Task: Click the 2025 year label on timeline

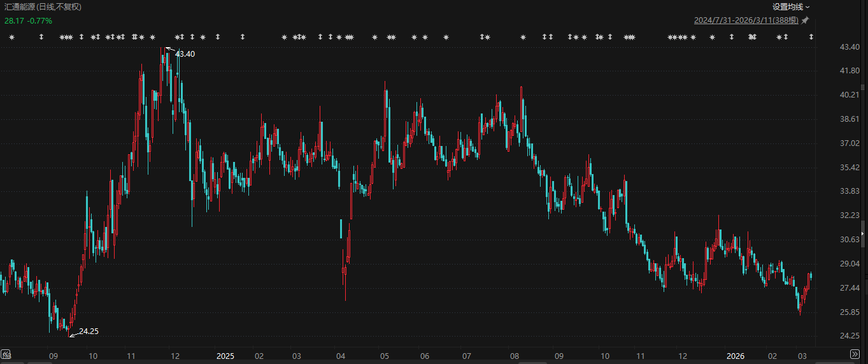Action: (225, 356)
